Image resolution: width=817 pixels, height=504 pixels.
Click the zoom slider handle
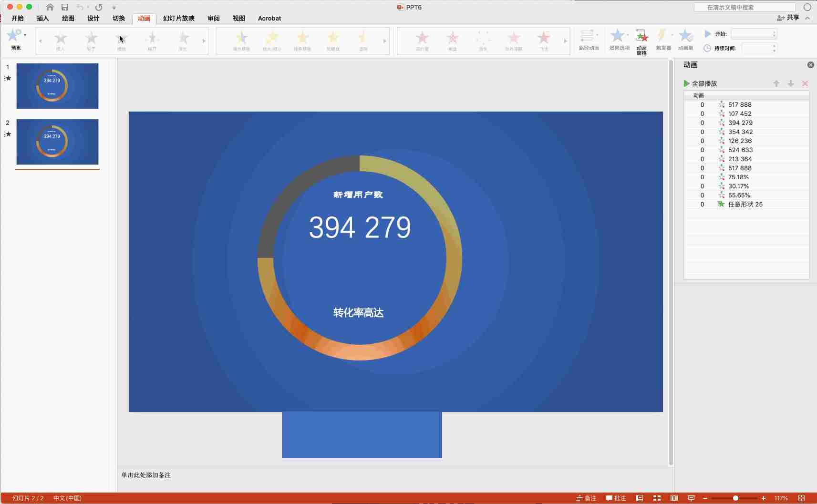(x=735, y=498)
